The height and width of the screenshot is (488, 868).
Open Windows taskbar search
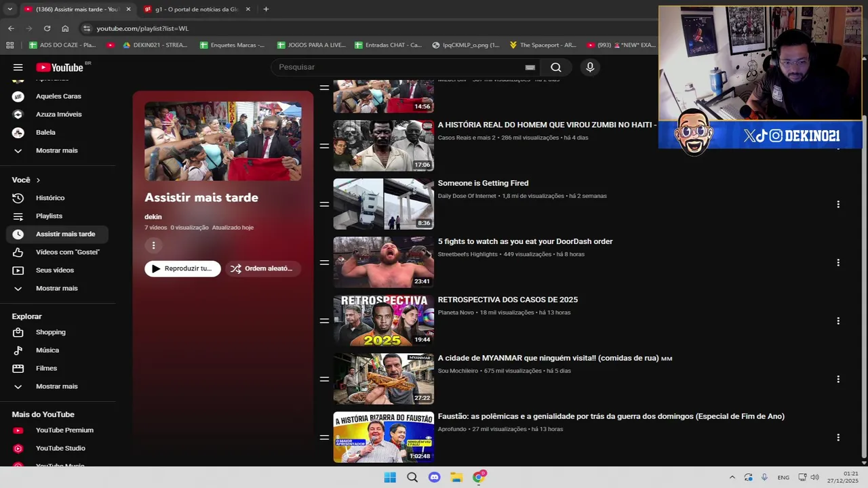tap(412, 477)
